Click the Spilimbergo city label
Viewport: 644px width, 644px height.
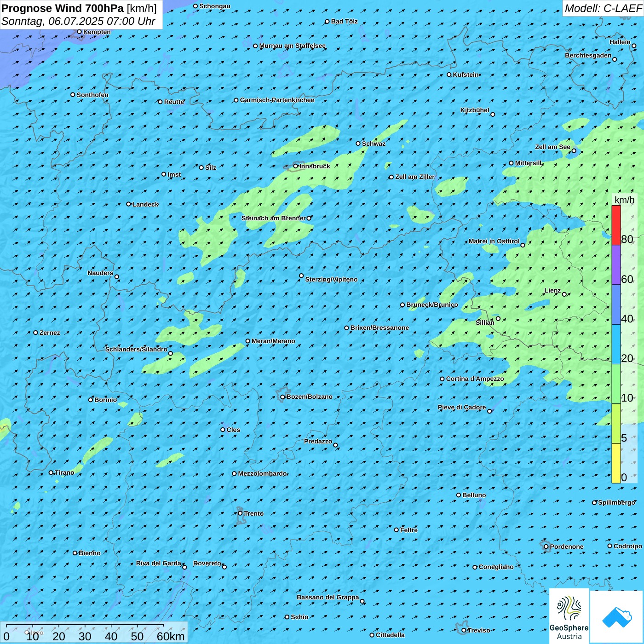click(617, 502)
